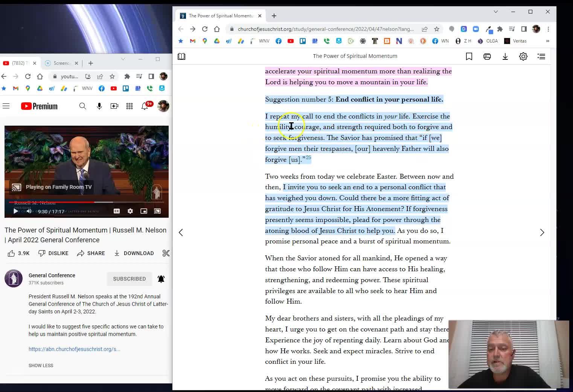Image resolution: width=573 pixels, height=392 pixels.
Task: Download the talk with the download arrow icon
Action: tap(505, 56)
